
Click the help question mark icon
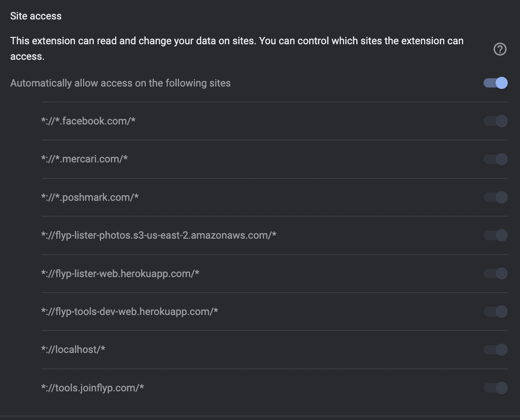point(500,49)
